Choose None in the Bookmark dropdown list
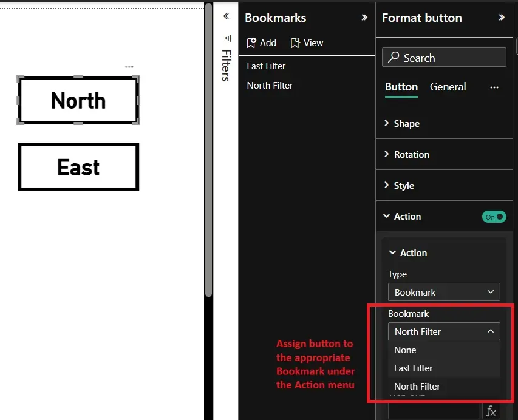 tap(404, 350)
